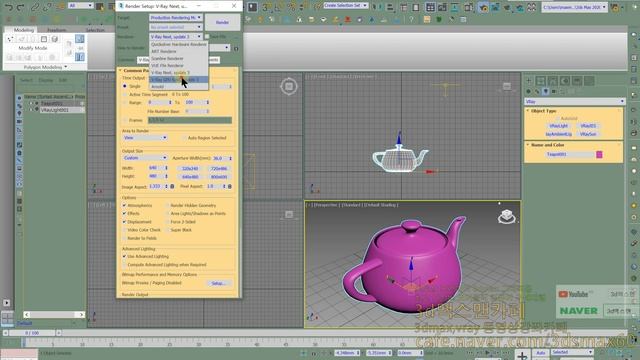Choose Arnold renderer from the list

pos(179,87)
